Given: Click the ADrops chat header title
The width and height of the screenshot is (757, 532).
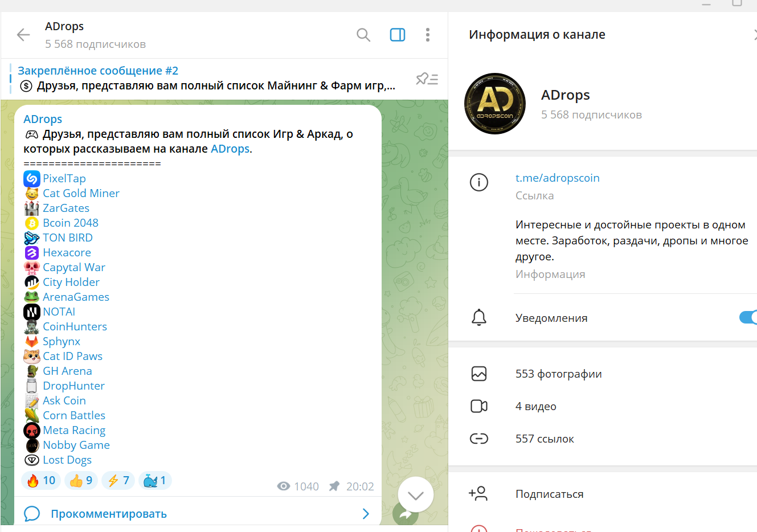Looking at the screenshot, I should point(64,26).
